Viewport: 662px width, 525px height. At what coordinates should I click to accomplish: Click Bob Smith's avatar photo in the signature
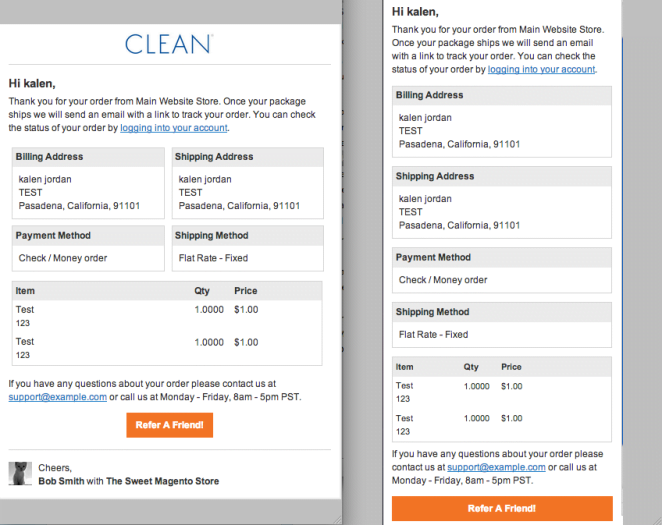20,473
